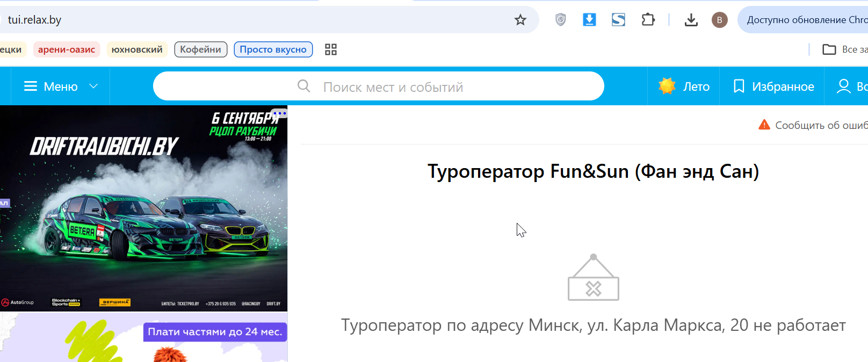Open the blue S extension icon
The image size is (868, 362).
pos(618,20)
